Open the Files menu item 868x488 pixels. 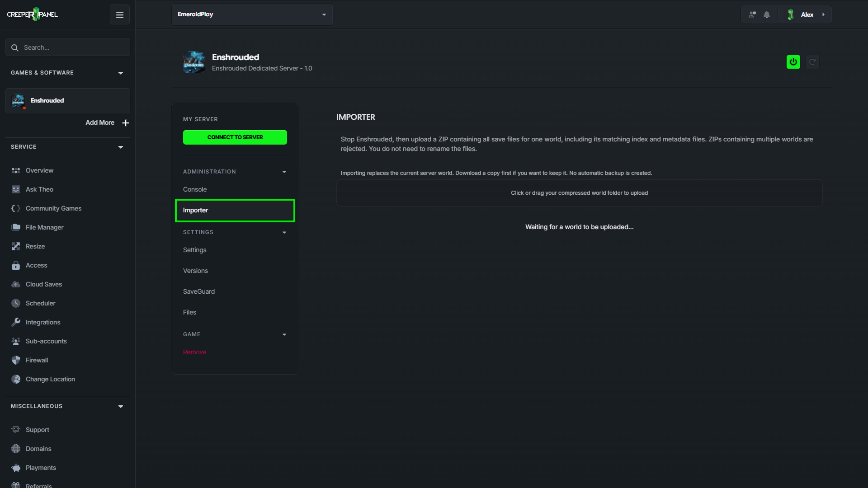pyautogui.click(x=189, y=312)
